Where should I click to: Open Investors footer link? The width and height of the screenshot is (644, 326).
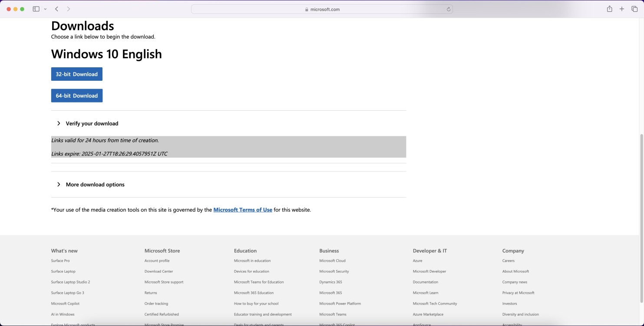tap(510, 303)
